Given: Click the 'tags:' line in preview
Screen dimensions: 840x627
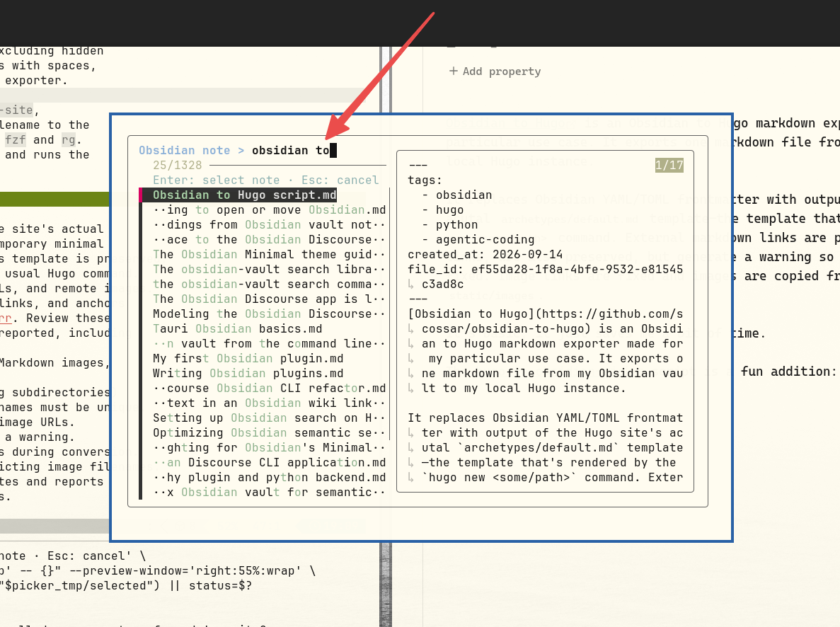Looking at the screenshot, I should click(x=425, y=180).
